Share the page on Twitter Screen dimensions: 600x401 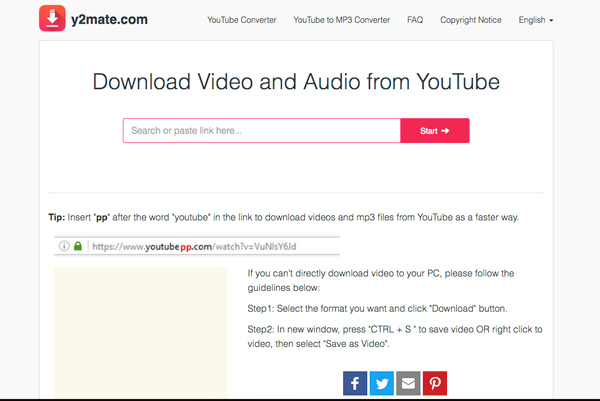pos(382,383)
